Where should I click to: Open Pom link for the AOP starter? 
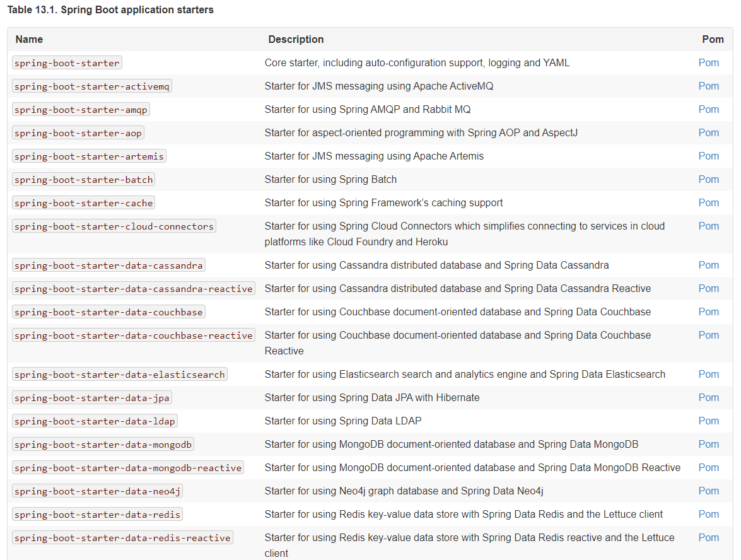[x=708, y=133]
